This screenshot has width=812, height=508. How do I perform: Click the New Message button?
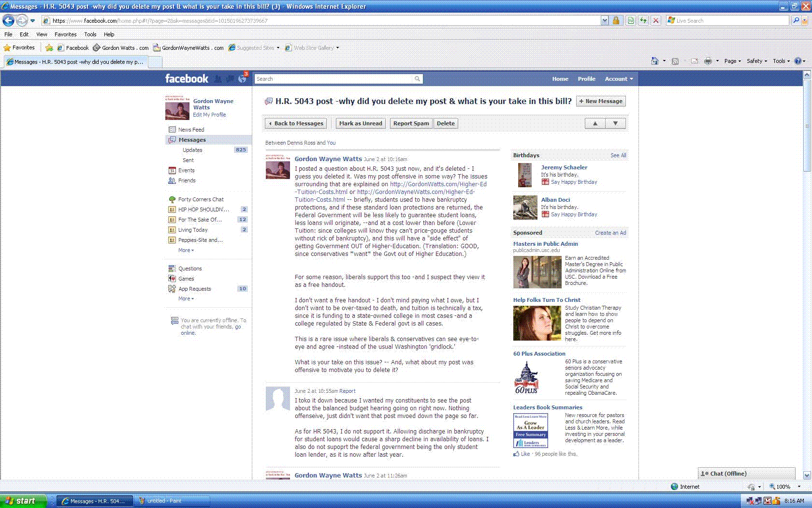click(x=601, y=101)
